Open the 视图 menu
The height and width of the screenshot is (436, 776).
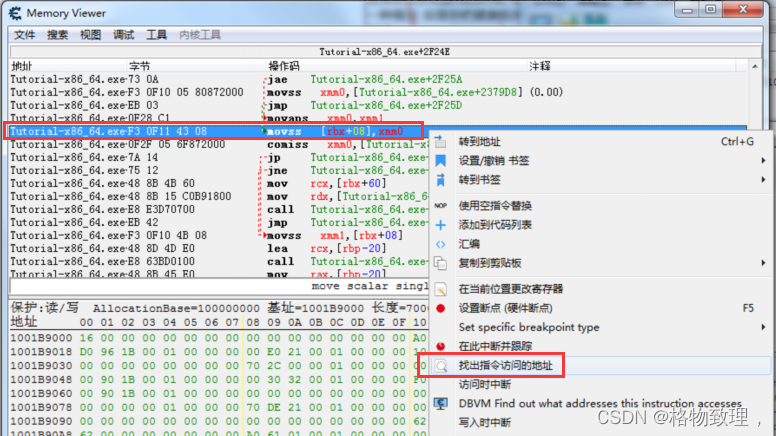91,35
